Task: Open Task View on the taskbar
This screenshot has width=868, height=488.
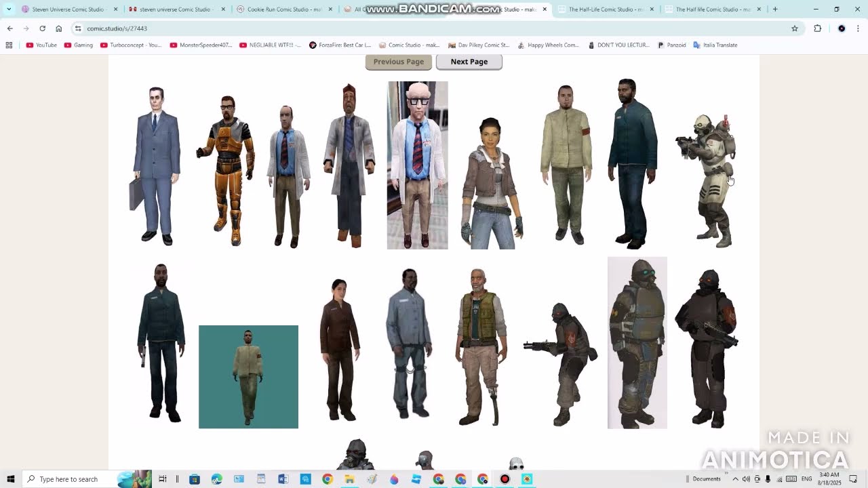Action: [x=163, y=479]
